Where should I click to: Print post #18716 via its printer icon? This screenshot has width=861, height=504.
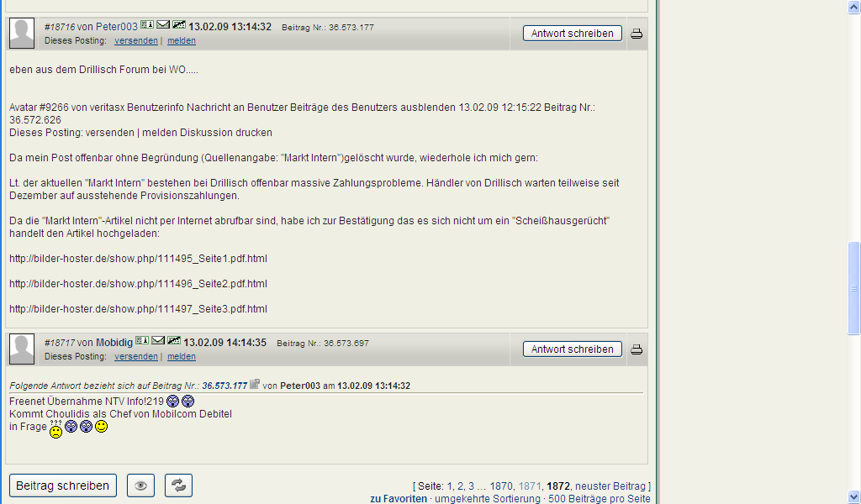(x=637, y=34)
